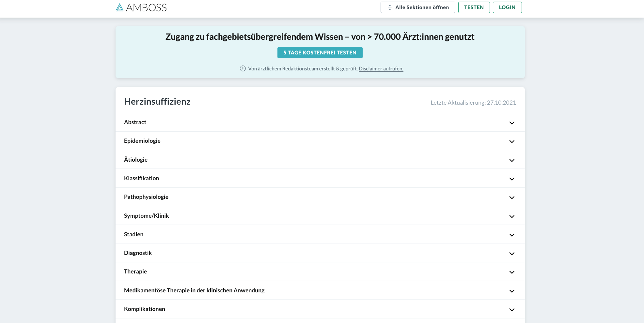This screenshot has height=323, width=644.
Task: Select the Epidemiologie section title
Action: [142, 141]
